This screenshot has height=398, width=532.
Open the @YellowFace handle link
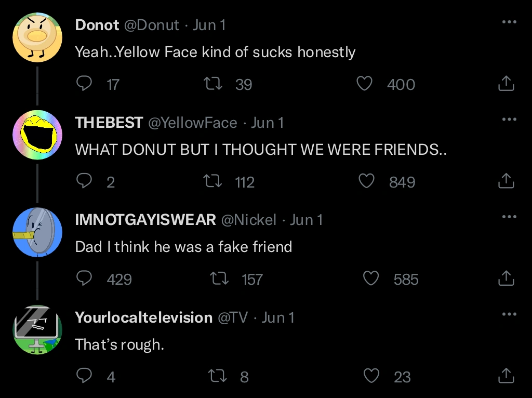[x=193, y=123]
